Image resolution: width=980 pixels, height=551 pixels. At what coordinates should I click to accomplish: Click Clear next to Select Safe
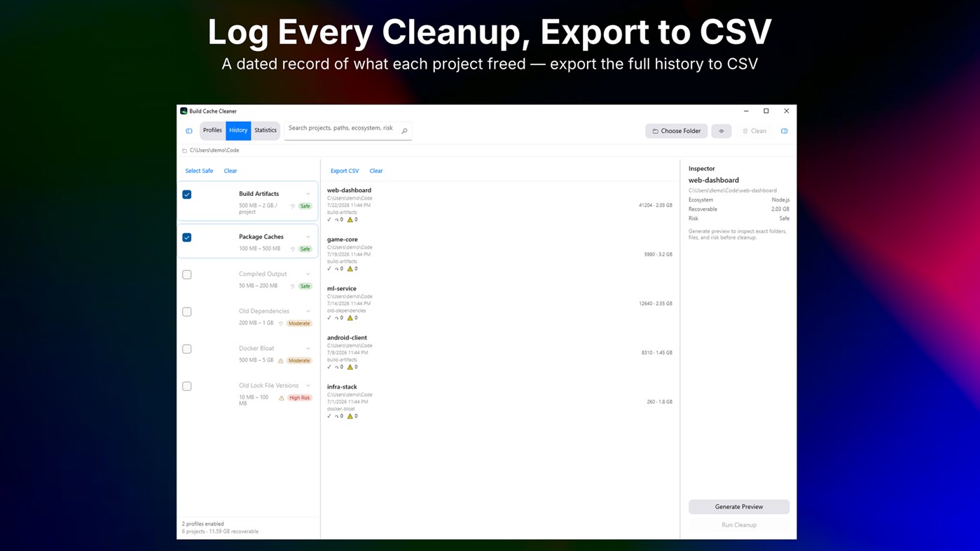230,171
